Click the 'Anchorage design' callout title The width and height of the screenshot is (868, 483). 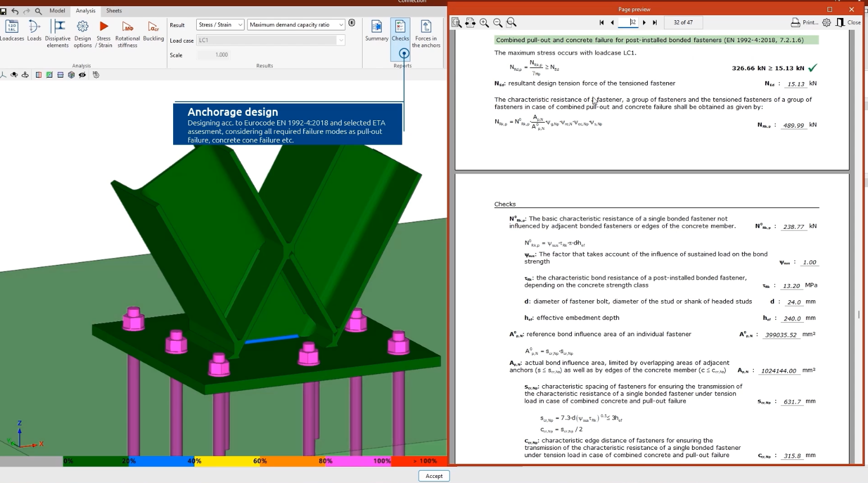pos(233,112)
